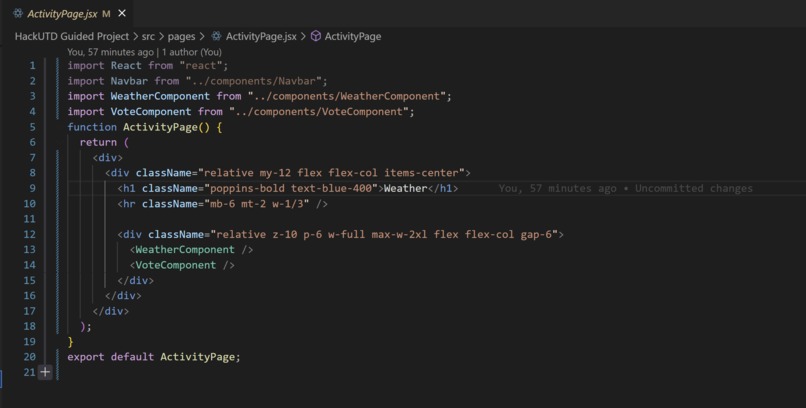Click export default ActivityPage statement

click(154, 357)
